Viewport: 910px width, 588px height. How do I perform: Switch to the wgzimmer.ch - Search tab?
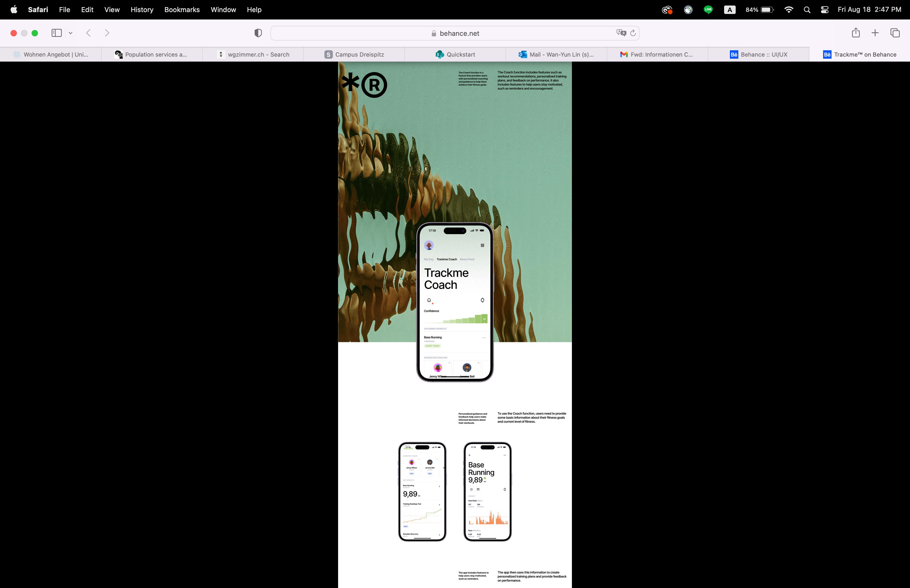pyautogui.click(x=253, y=54)
